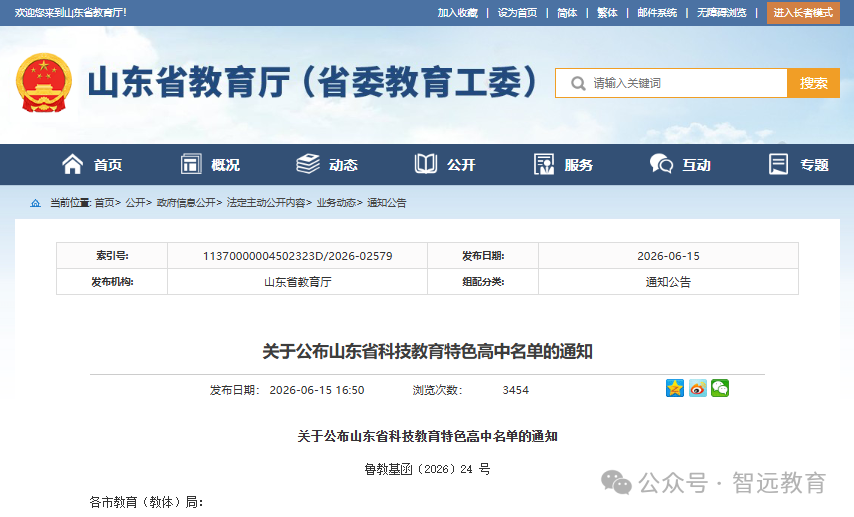This screenshot has height=517, width=854.
Task: Open the 邮件系统 link
Action: tap(657, 13)
